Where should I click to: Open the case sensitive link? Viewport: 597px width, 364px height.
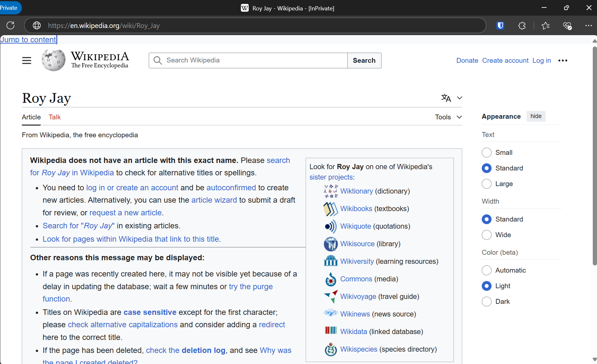pyautogui.click(x=150, y=312)
